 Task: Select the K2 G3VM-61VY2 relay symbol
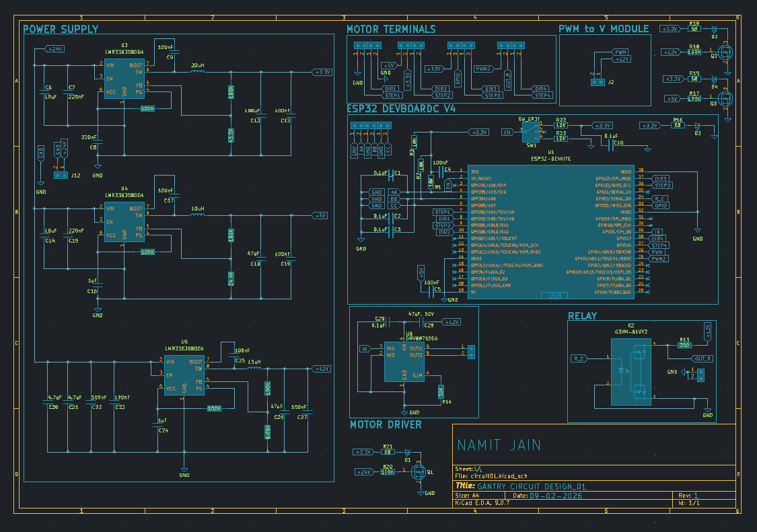tap(631, 371)
